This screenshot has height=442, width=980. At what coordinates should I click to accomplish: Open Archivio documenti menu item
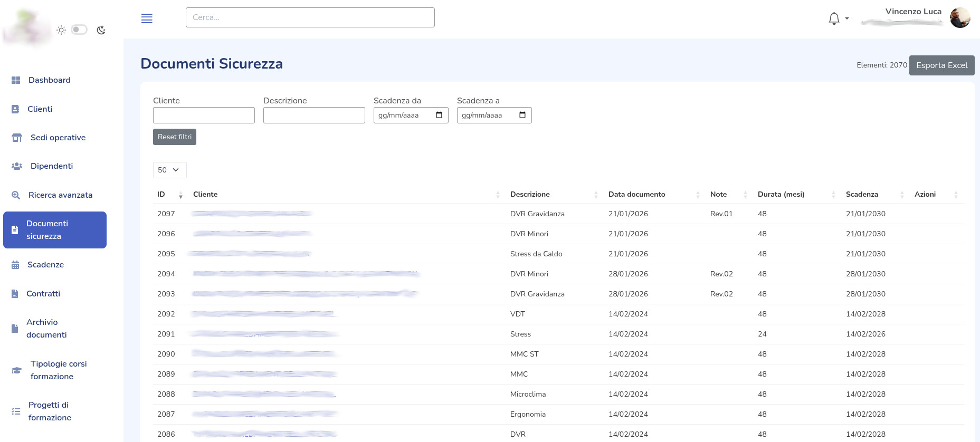(x=46, y=329)
